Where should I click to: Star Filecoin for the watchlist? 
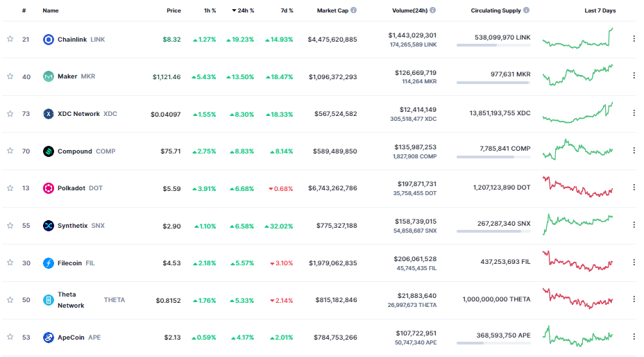tap(10, 263)
